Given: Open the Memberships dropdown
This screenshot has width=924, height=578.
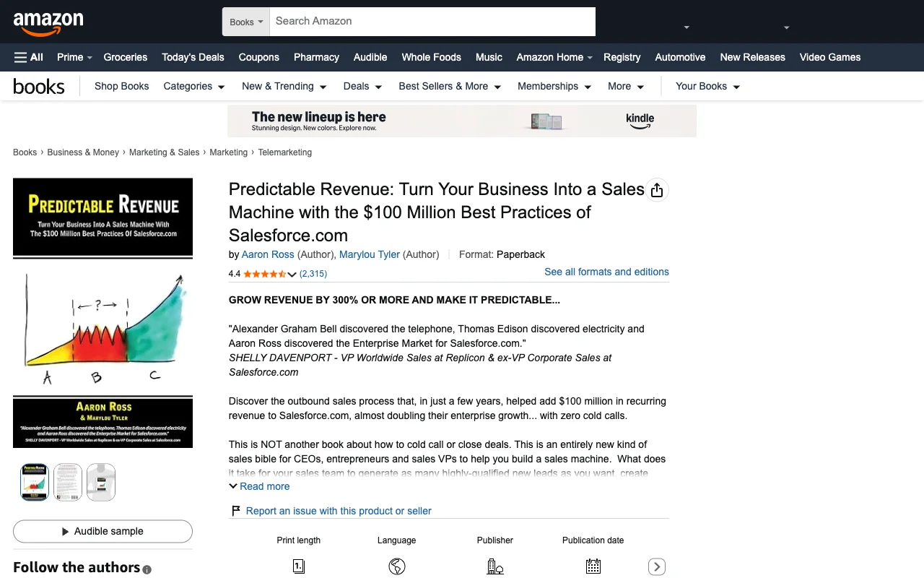Looking at the screenshot, I should coord(554,86).
